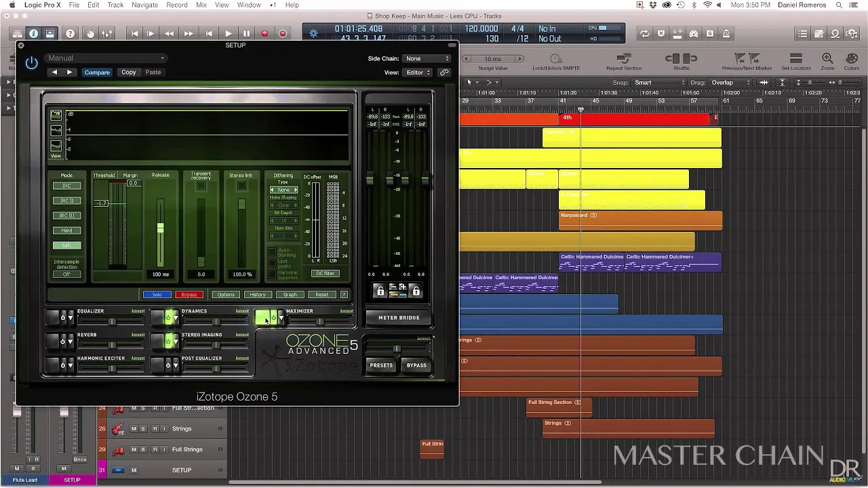
Task: Expand Dynamics module presets arrow
Action: click(176, 317)
